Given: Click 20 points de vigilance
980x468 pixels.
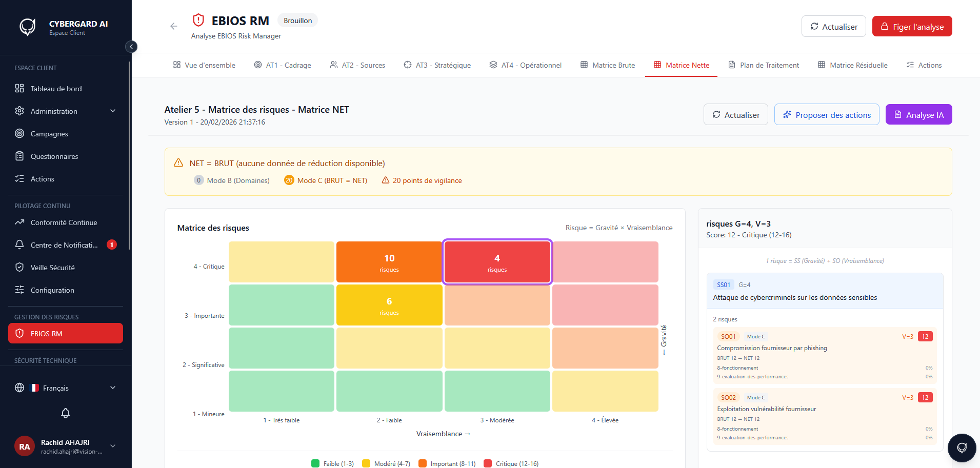Looking at the screenshot, I should [x=422, y=180].
